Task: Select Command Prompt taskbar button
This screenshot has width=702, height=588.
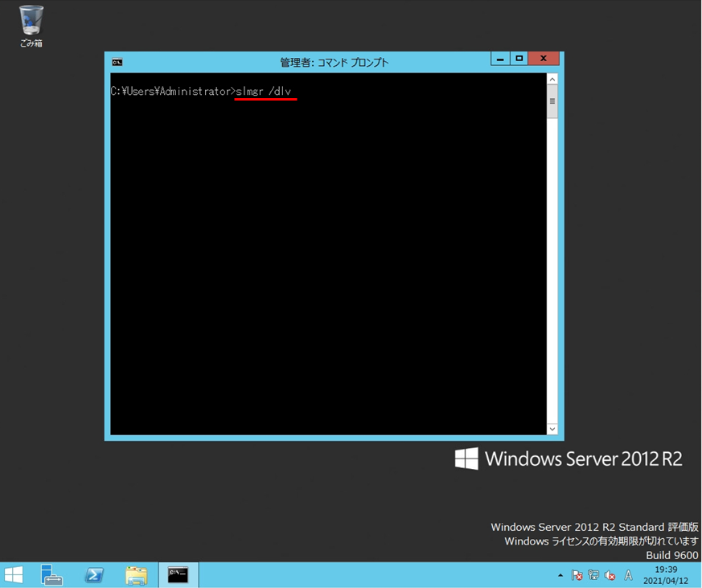Action: point(179,574)
